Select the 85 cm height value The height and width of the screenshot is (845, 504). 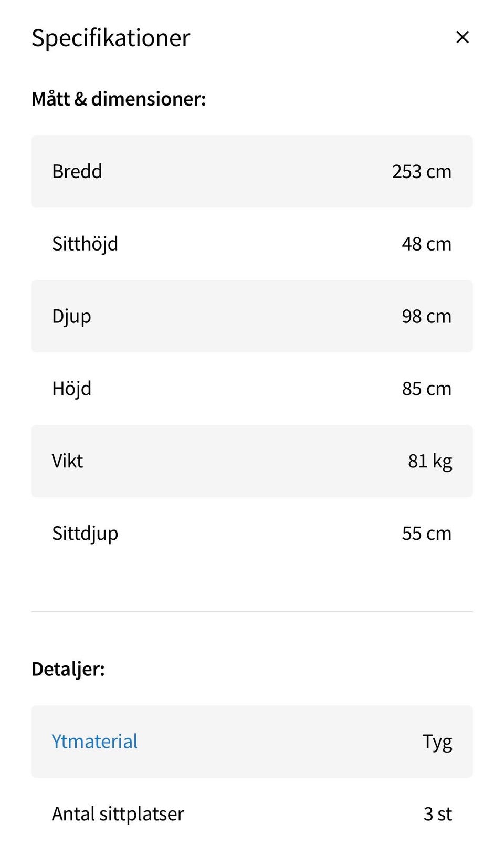tap(426, 389)
